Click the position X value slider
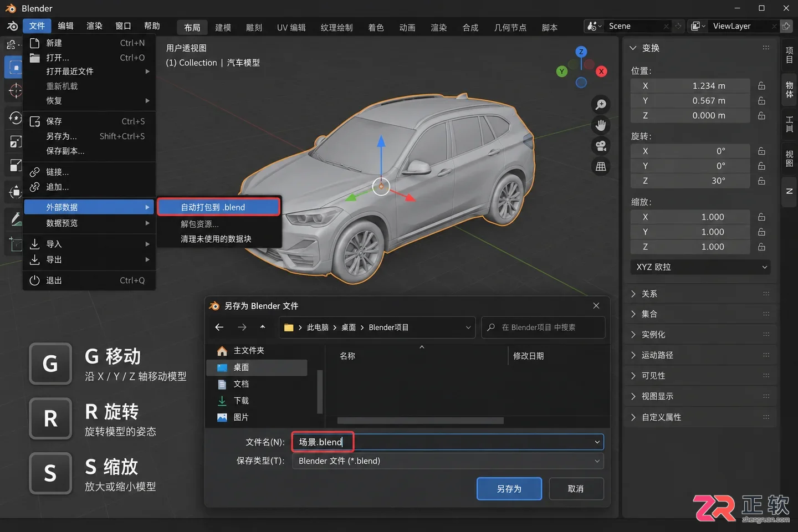The height and width of the screenshot is (532, 798). [x=690, y=86]
